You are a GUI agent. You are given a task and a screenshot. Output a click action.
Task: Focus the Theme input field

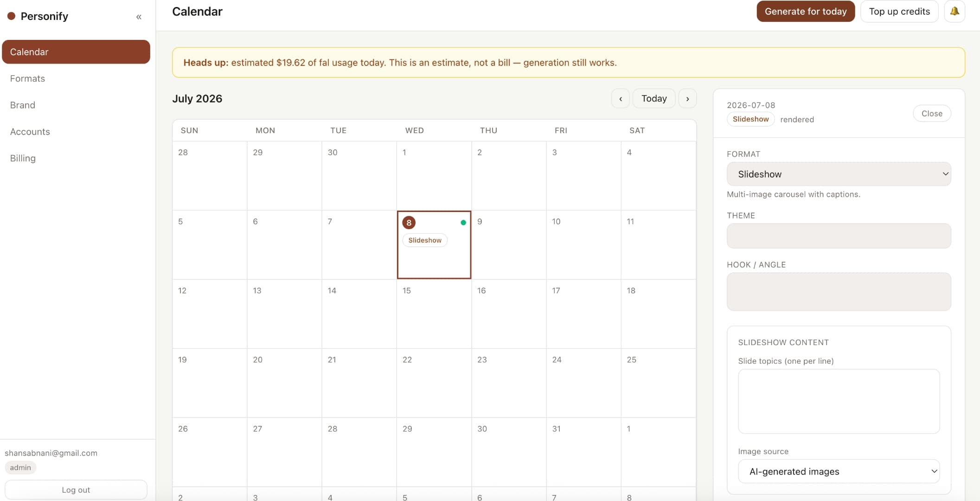point(839,236)
